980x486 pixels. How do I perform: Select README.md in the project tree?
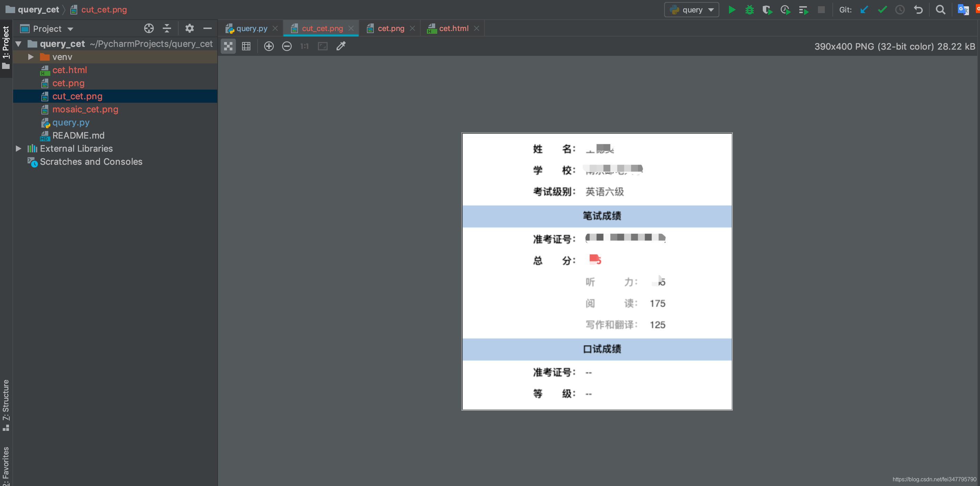pos(78,135)
